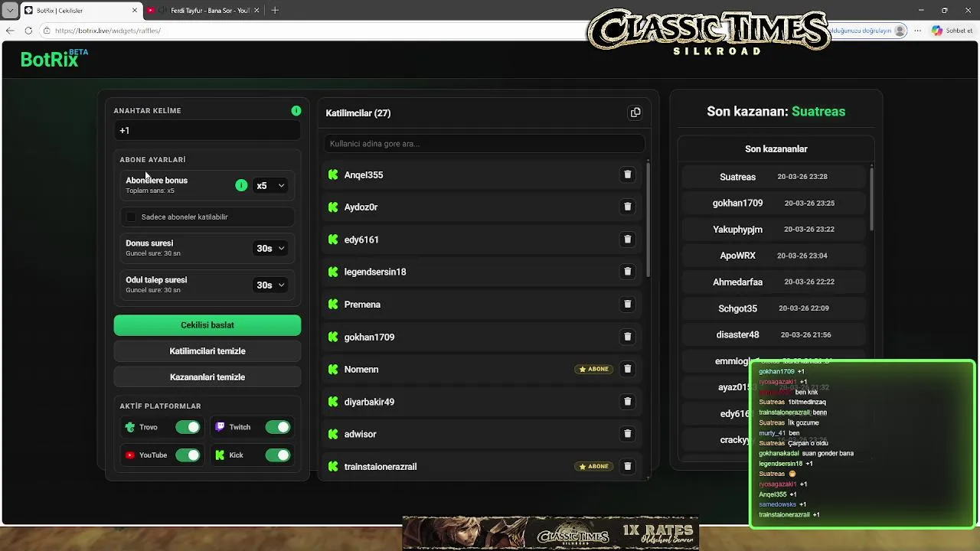Remove Aydoz0r using its trash icon
Screen dimensions: 980x551
click(x=627, y=207)
